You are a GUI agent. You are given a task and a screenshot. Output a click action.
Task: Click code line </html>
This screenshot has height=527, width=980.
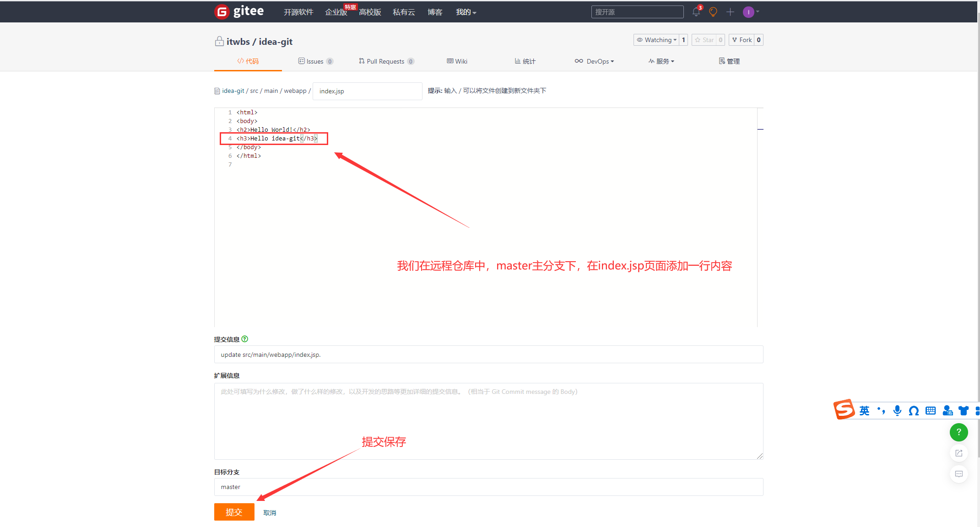(249, 156)
